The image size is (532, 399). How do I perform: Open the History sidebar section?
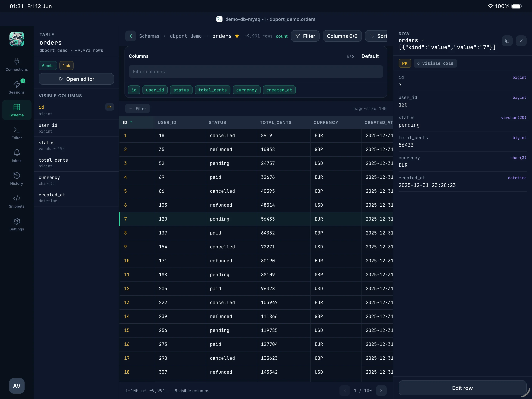tap(17, 179)
